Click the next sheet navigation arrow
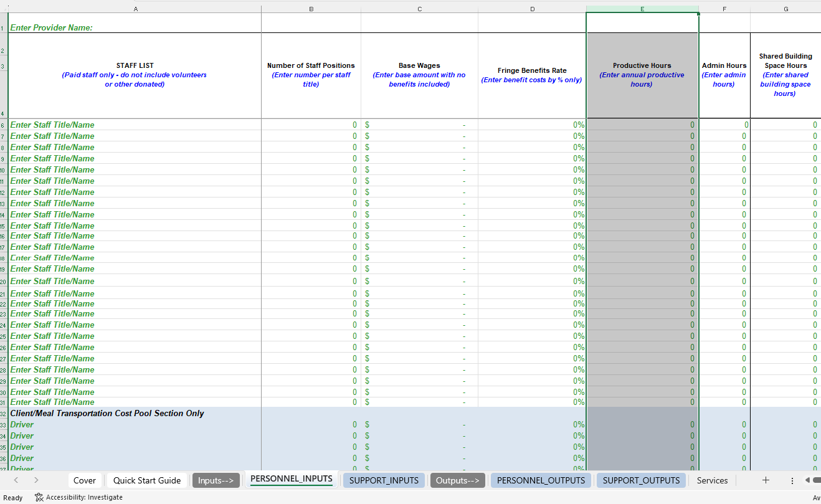Screen dimensions: 821x504 37,480
